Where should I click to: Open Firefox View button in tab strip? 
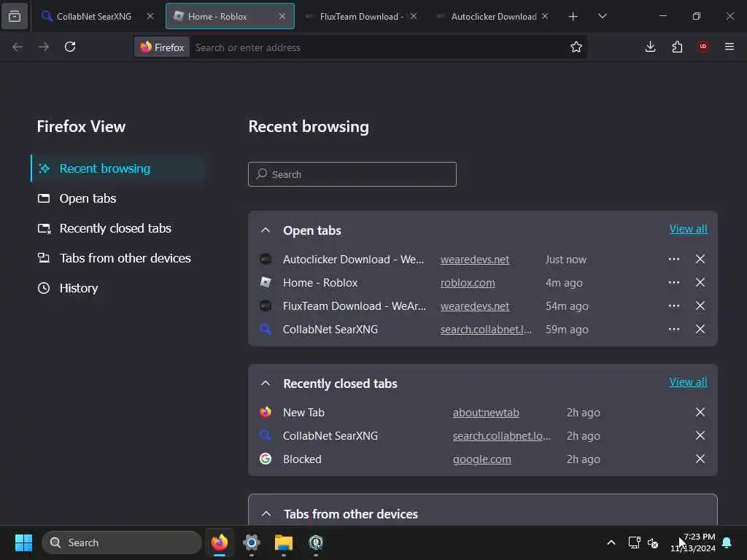click(x=15, y=16)
